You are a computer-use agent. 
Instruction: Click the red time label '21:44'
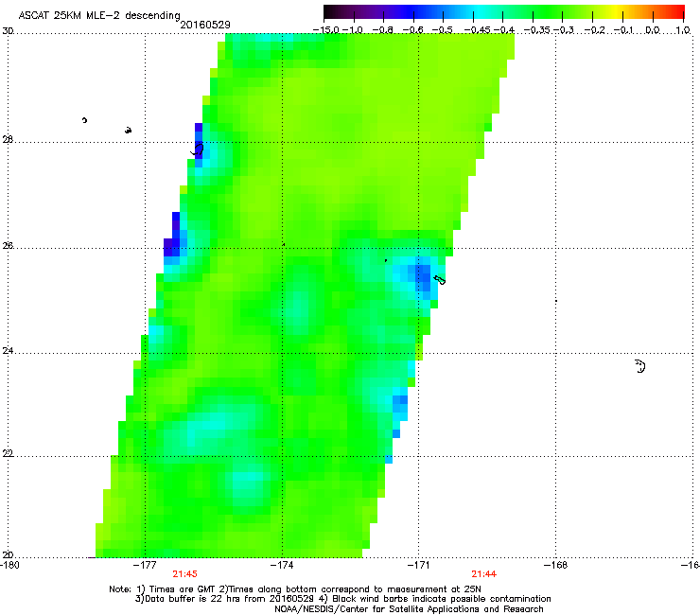(484, 574)
